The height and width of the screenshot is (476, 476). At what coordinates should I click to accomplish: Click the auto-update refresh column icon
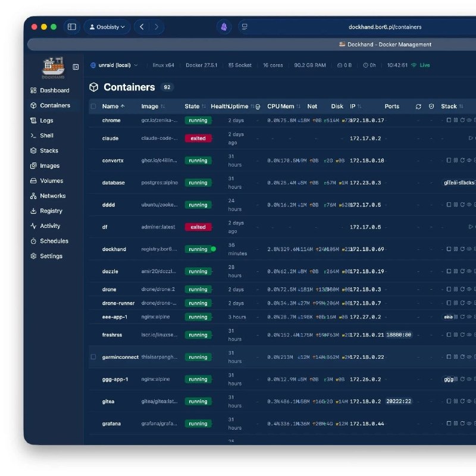418,107
